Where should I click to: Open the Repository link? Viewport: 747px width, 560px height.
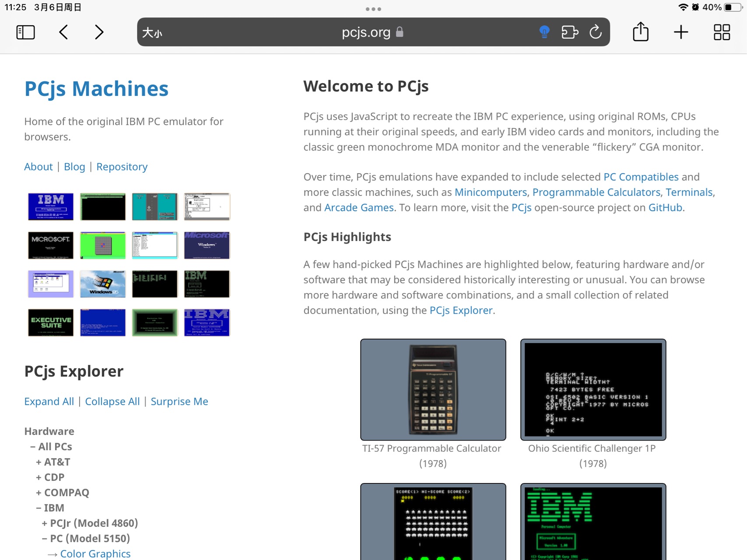[122, 167]
